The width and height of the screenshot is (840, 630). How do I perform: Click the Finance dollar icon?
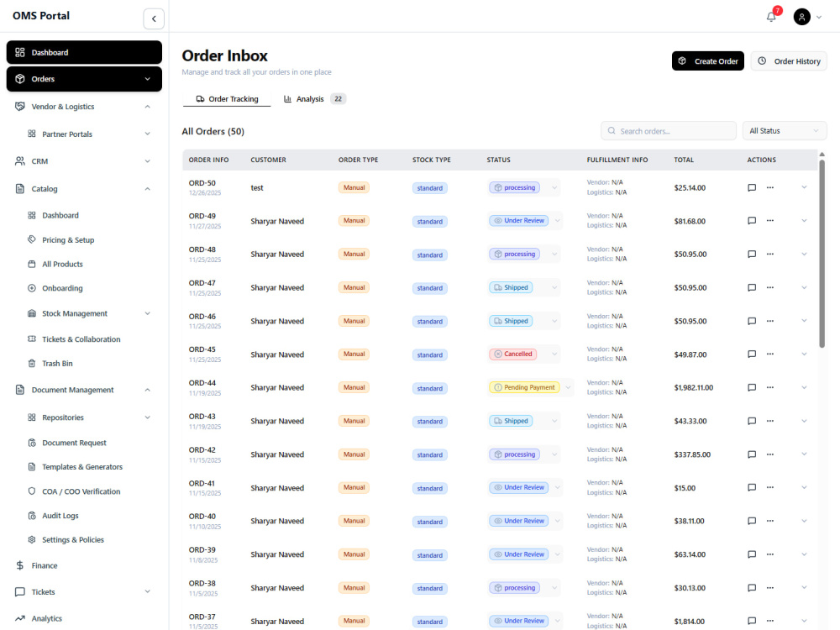(20, 565)
